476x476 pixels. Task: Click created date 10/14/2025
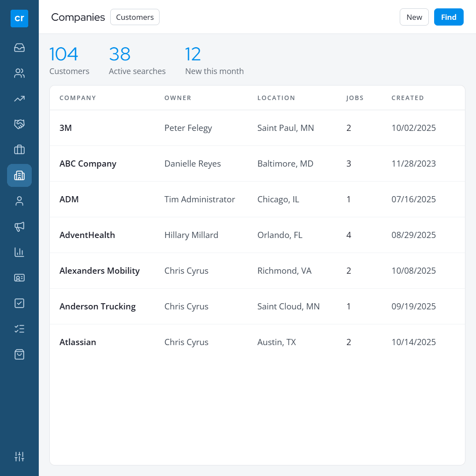[x=413, y=342]
